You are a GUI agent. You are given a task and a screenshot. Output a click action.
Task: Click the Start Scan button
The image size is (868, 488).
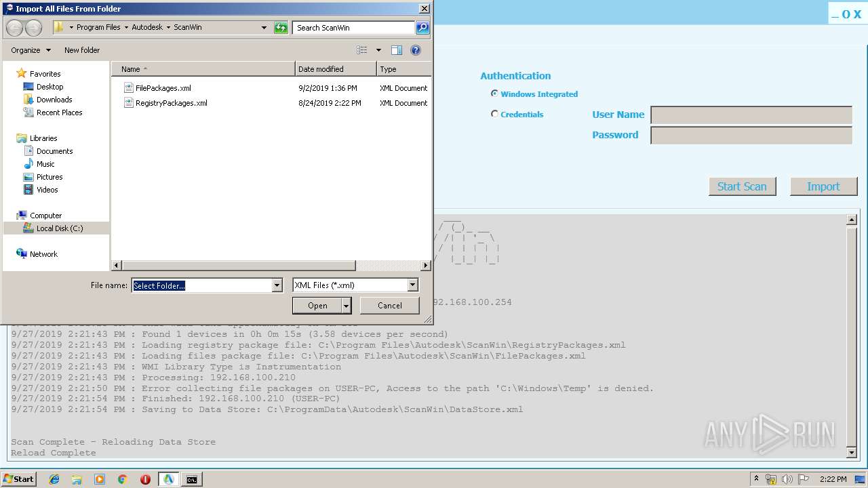tap(742, 186)
